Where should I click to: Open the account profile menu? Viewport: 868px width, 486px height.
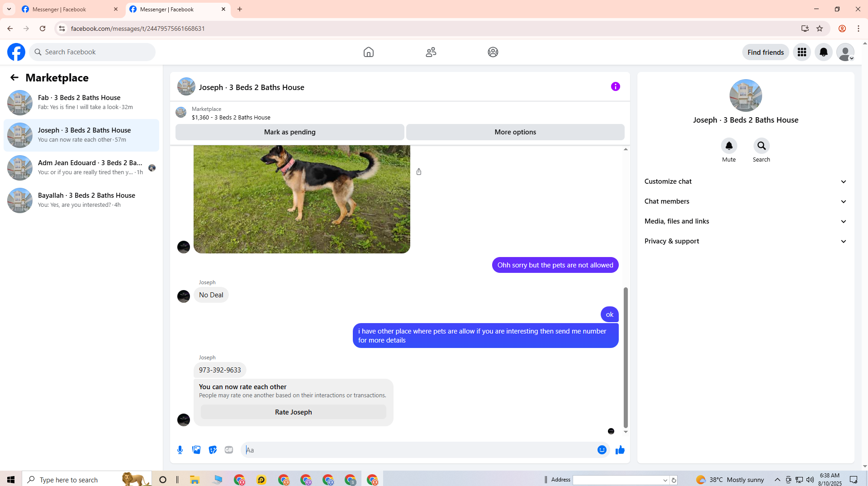845,52
